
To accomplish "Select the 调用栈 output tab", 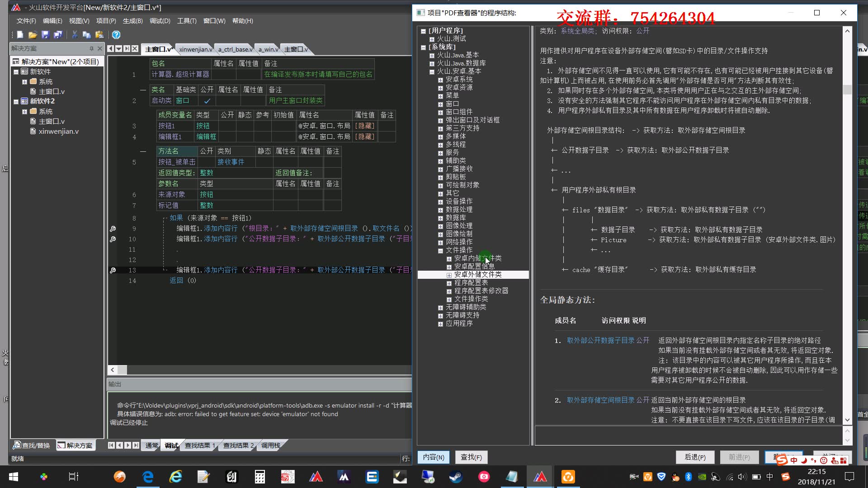I will click(x=270, y=446).
